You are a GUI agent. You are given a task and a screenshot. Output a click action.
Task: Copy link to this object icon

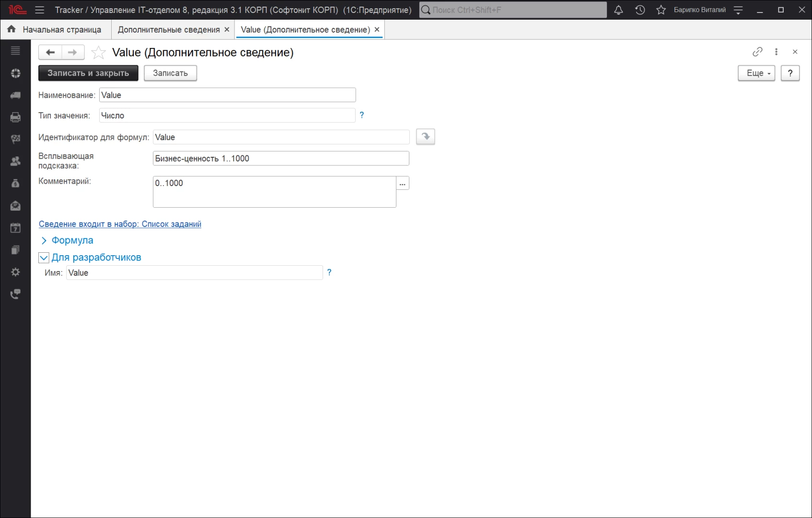click(757, 52)
